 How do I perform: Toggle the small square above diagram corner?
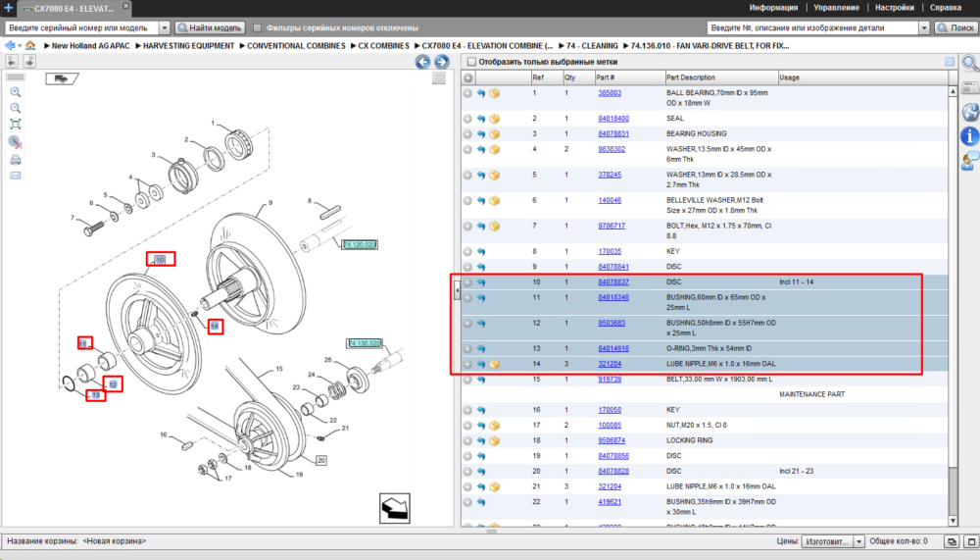pos(439,78)
